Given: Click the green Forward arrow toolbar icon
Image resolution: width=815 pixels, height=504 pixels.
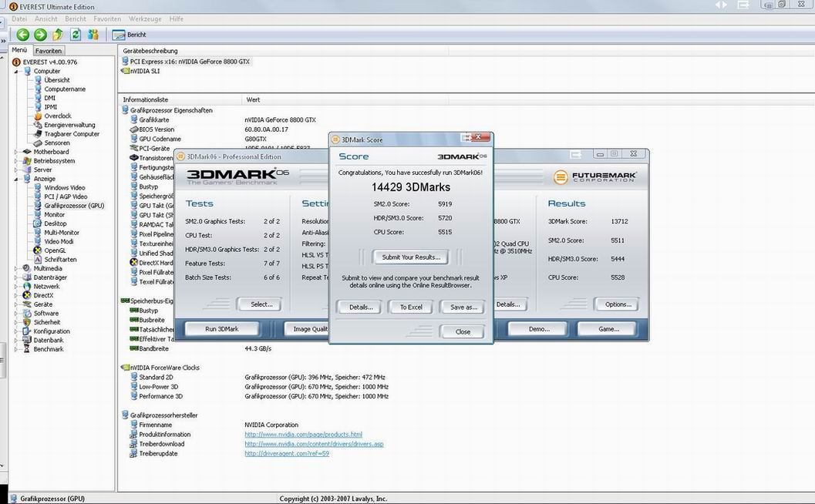Looking at the screenshot, I should pos(40,35).
